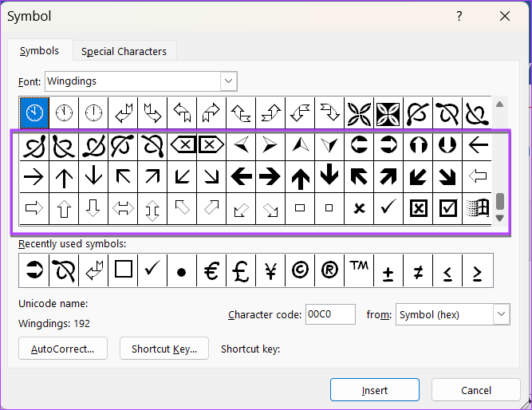Select the highlighted clock symbol in grid
The image size is (532, 410).
(34, 113)
